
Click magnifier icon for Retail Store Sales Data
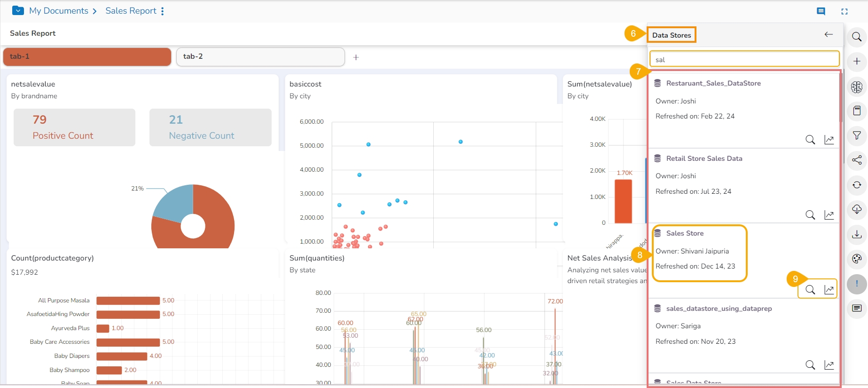coord(810,215)
